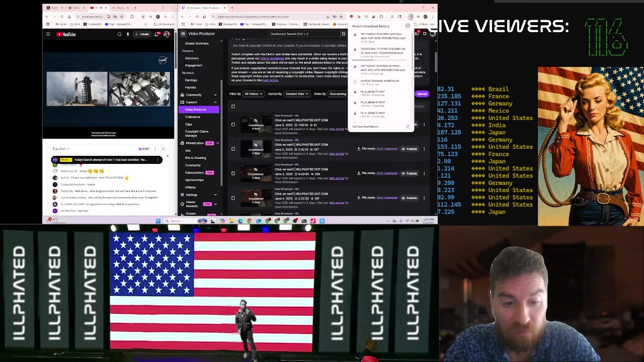The image size is (644, 362).
Task: Open the Engagement sidebar item
Action: (x=194, y=65)
